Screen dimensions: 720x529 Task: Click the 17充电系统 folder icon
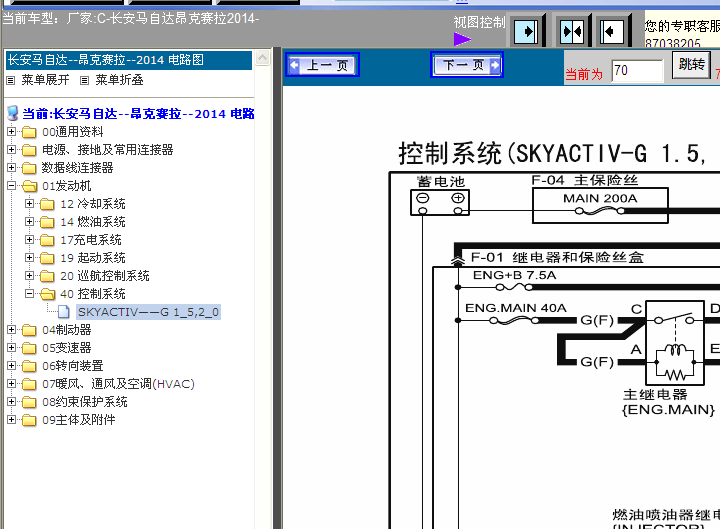pos(47,240)
